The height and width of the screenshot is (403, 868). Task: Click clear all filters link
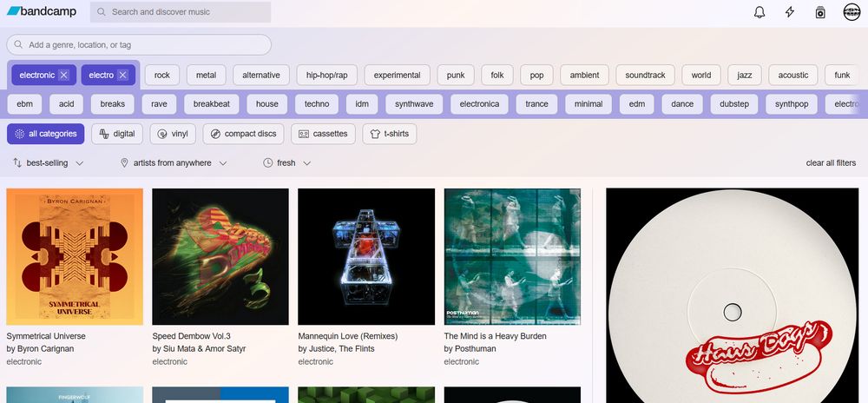click(831, 162)
